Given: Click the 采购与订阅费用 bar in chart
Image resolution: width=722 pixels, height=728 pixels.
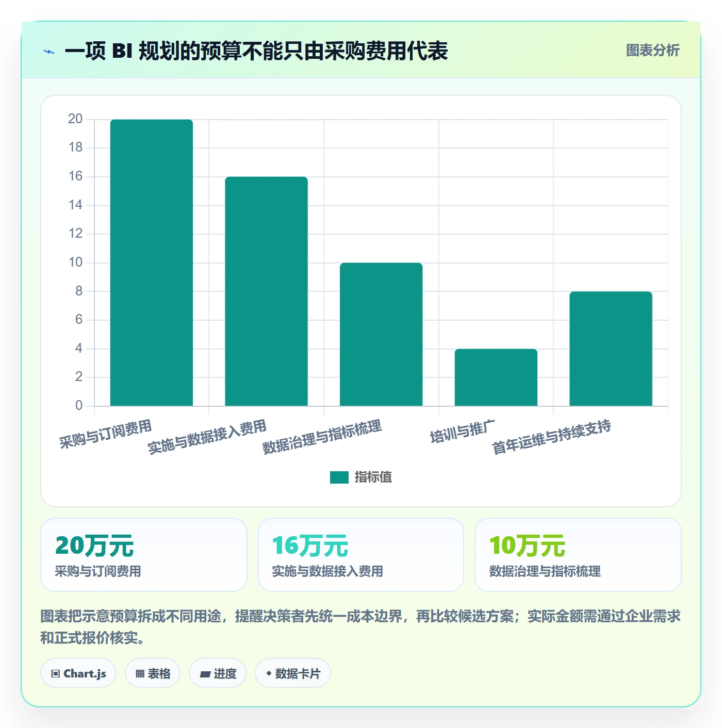Looking at the screenshot, I should pos(152,263).
